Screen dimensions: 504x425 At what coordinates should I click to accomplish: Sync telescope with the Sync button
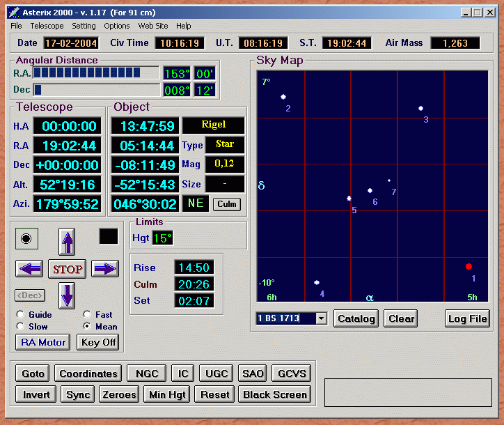78,394
